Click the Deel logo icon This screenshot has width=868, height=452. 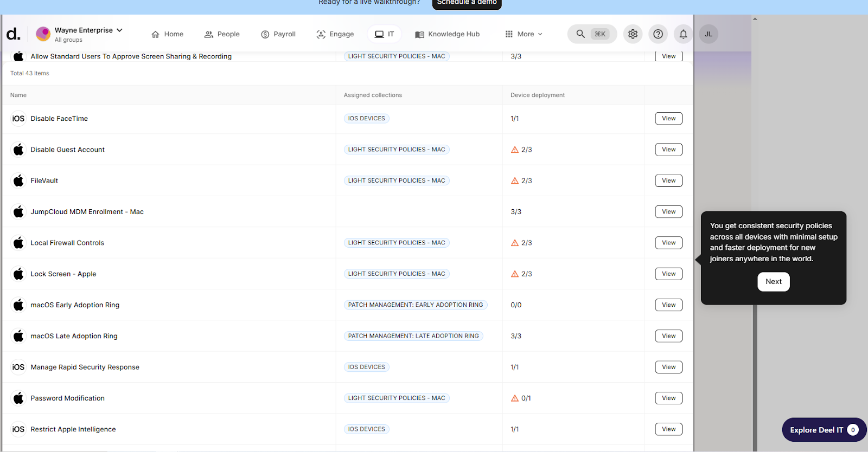click(x=13, y=34)
